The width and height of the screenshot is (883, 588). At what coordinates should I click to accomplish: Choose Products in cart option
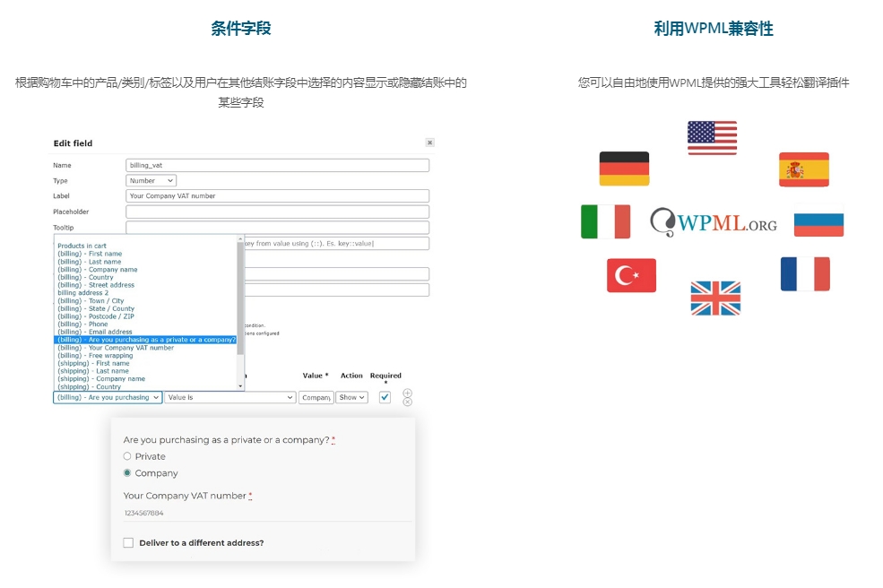pos(82,246)
